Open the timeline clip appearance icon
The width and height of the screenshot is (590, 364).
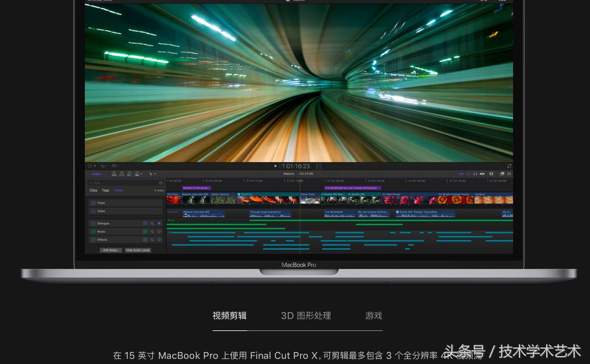[503, 174]
